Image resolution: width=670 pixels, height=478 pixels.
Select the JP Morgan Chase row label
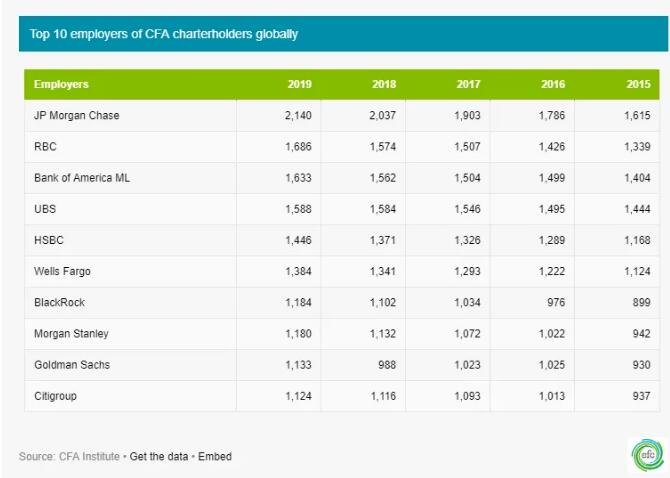click(x=76, y=115)
